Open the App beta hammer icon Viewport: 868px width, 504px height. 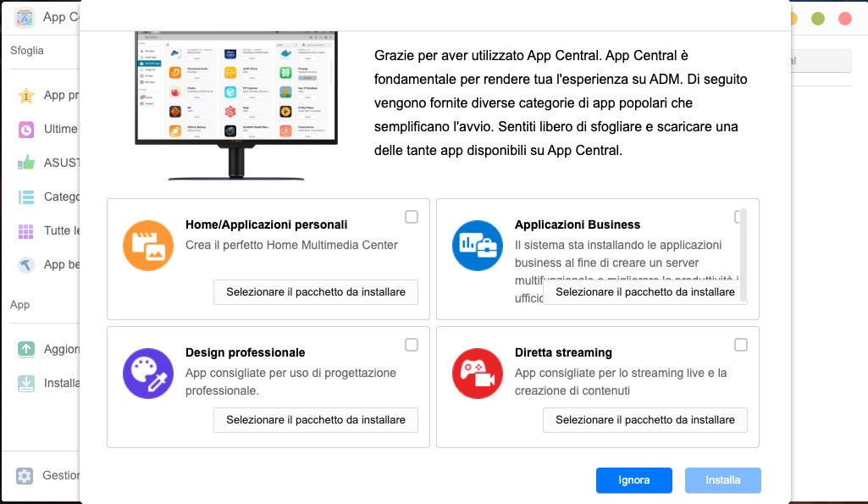[26, 265]
